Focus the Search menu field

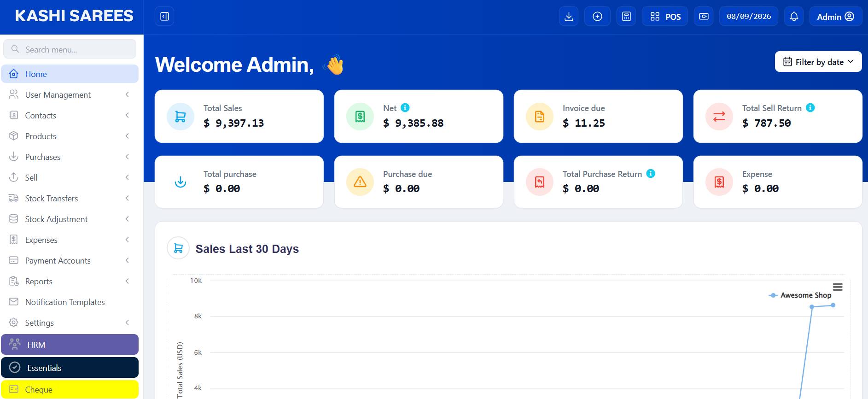(70, 49)
